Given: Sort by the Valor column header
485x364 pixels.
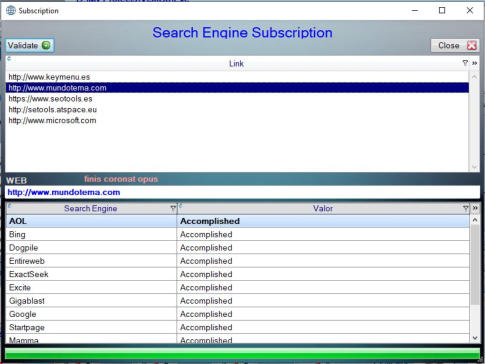Looking at the screenshot, I should [323, 208].
